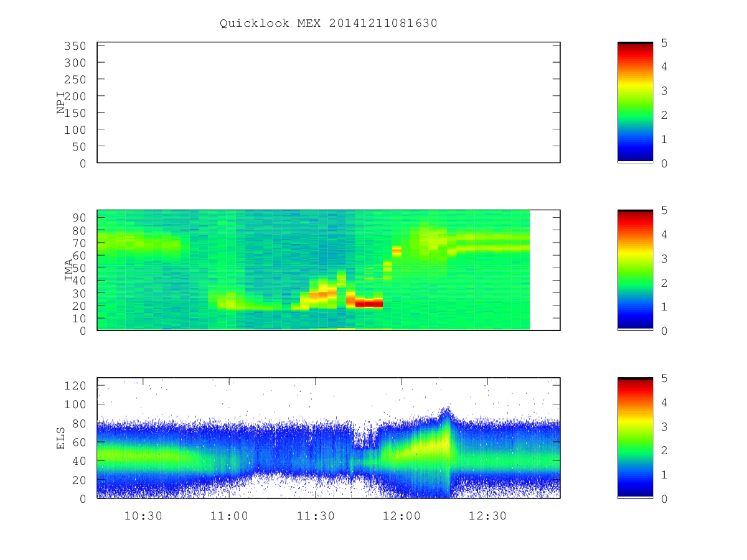Click the 80 tick on IMA axis
The height and width of the screenshot is (560, 747).
pos(79,230)
